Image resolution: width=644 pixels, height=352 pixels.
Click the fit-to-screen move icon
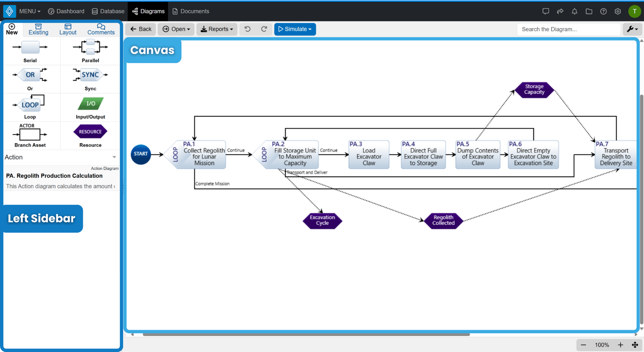635,345
